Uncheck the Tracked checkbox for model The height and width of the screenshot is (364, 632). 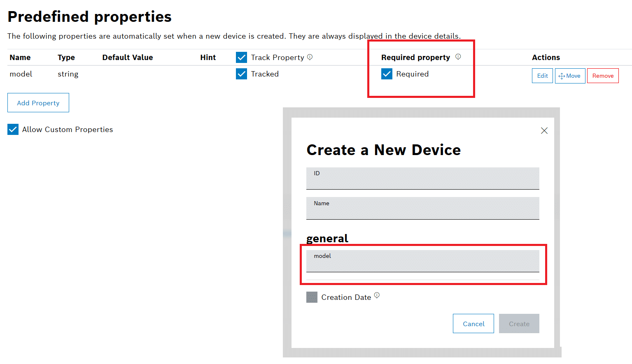(x=242, y=74)
